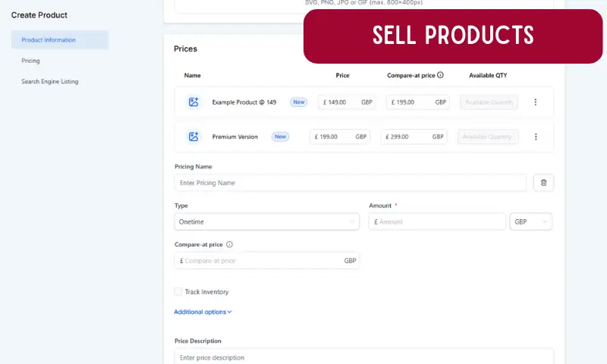
Task: Delete pricing with the trash icon
Action: (543, 183)
